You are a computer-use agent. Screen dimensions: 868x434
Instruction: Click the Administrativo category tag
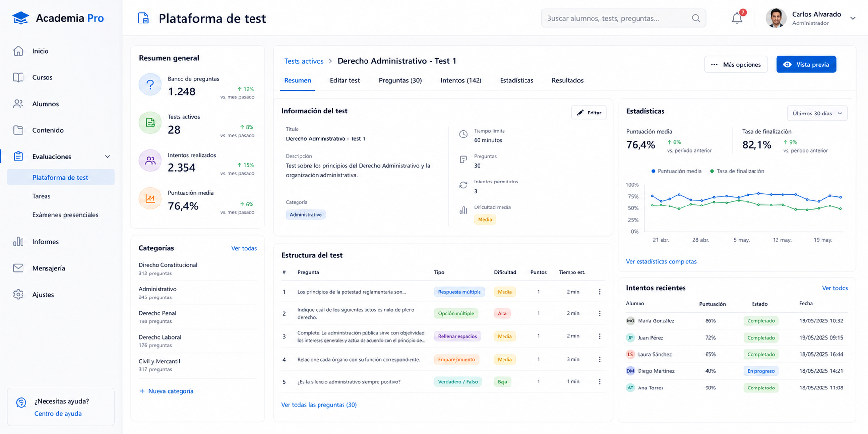tap(306, 215)
